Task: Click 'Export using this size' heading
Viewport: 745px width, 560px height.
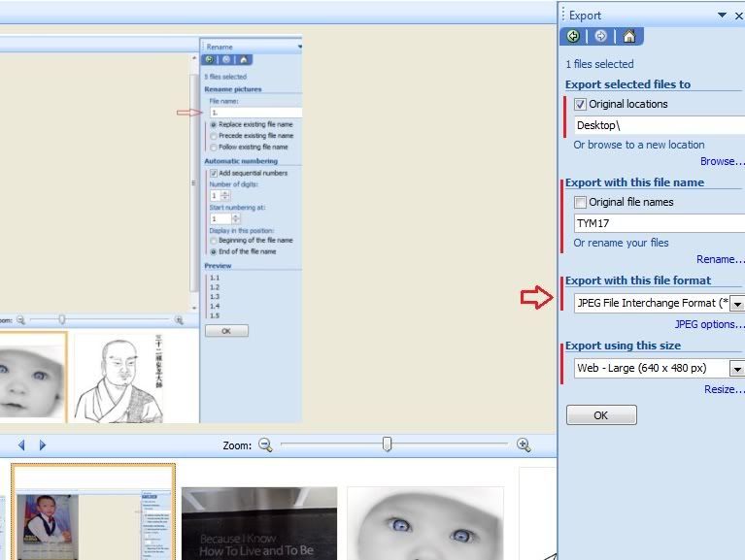Action: click(x=623, y=346)
